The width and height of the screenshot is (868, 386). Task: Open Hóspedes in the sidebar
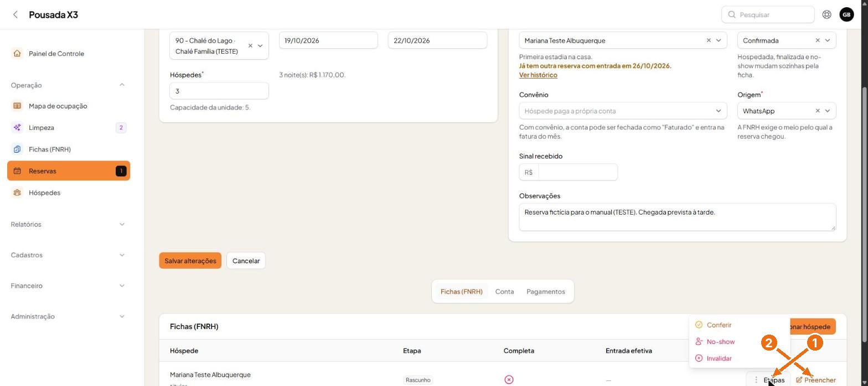(68, 192)
